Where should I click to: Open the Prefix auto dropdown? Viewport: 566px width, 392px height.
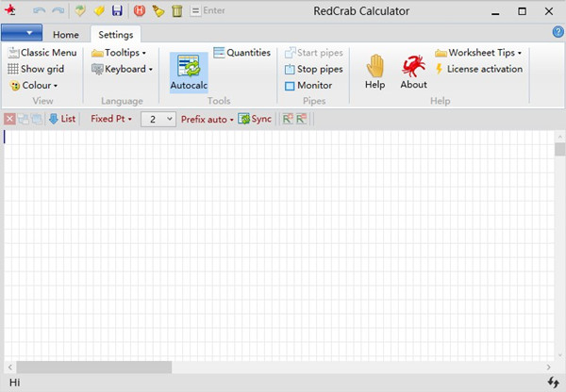(208, 119)
